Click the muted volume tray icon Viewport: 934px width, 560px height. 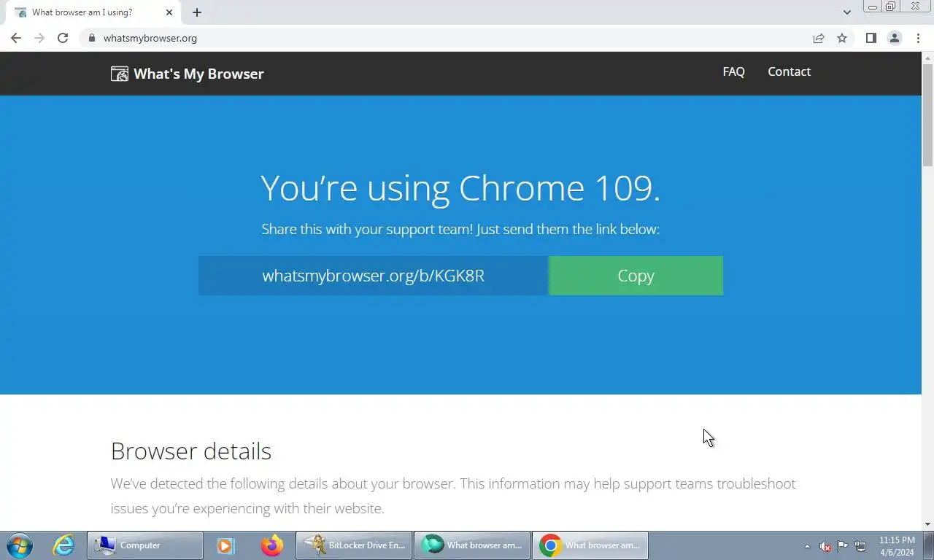(825, 546)
